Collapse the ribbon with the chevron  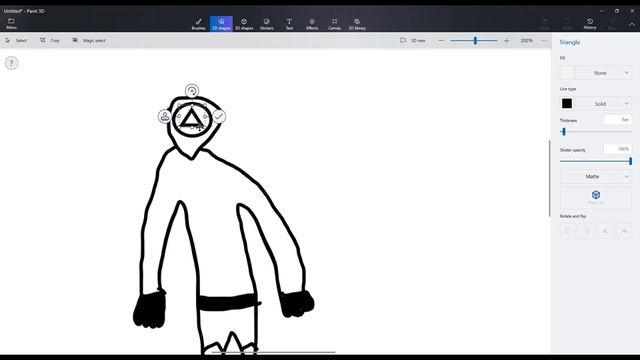(x=632, y=24)
